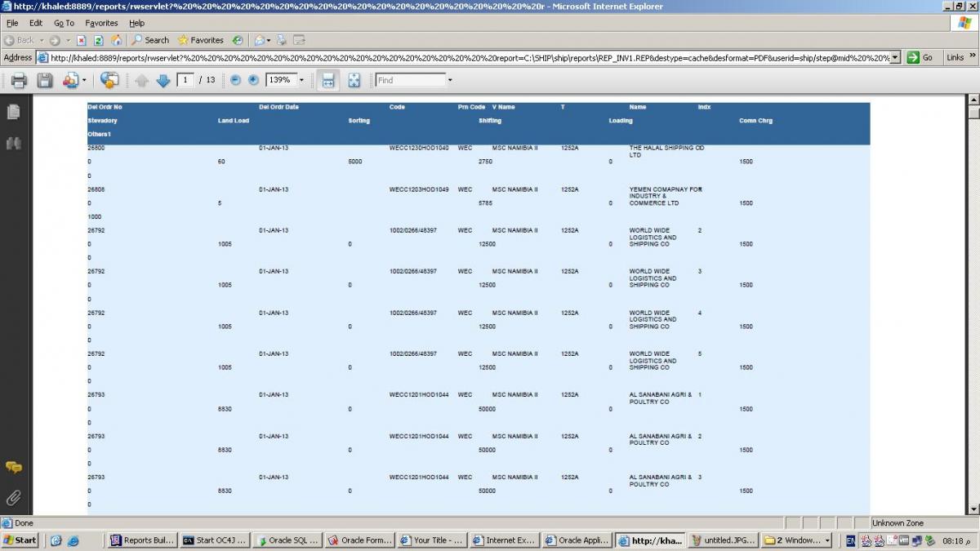Zoom out with minus button

click(235, 80)
